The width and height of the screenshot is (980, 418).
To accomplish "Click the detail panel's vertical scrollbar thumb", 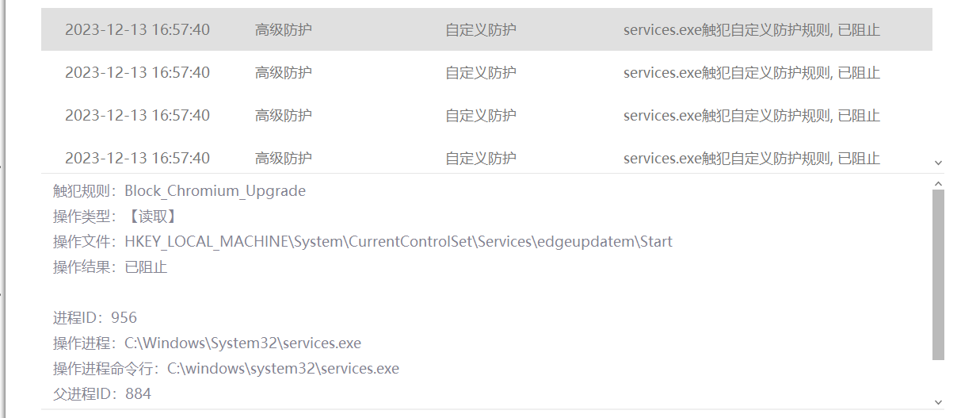I will coord(938,274).
